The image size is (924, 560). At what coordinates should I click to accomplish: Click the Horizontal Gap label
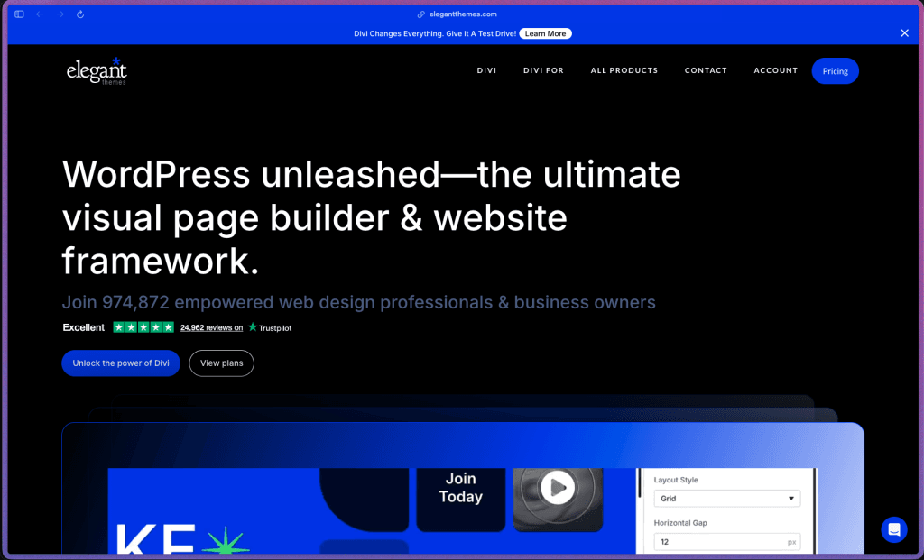click(680, 523)
